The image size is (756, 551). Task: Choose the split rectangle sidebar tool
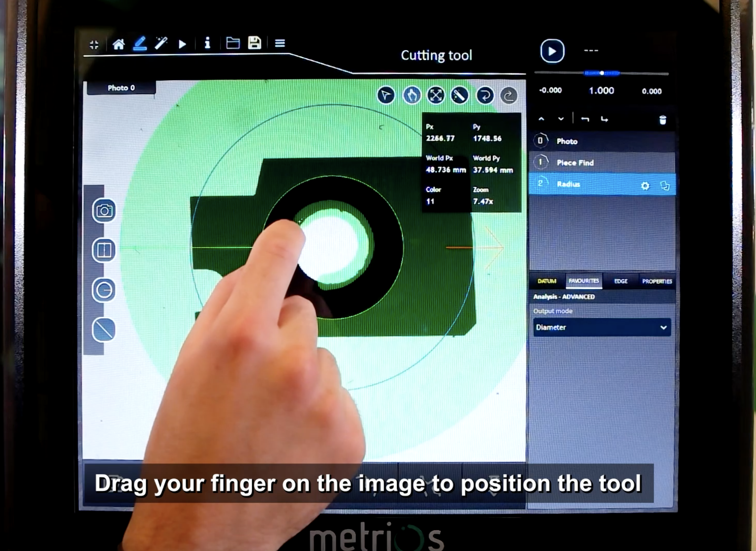pos(104,250)
